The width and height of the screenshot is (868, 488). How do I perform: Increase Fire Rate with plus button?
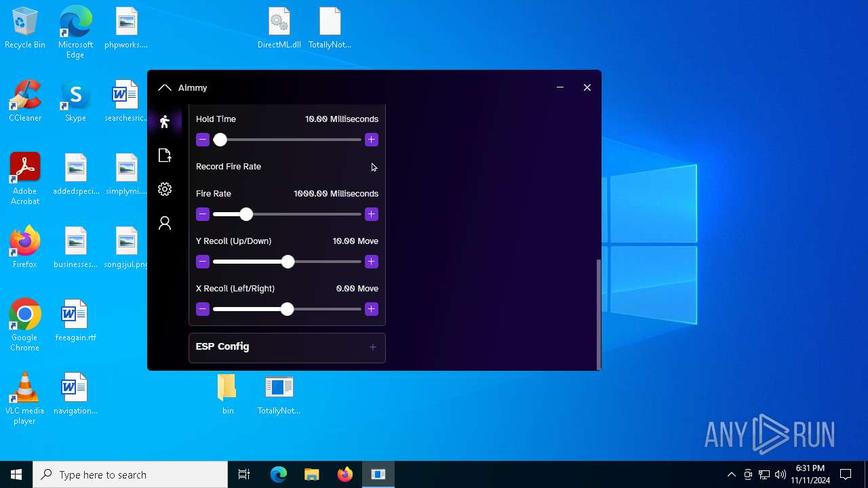click(x=371, y=214)
